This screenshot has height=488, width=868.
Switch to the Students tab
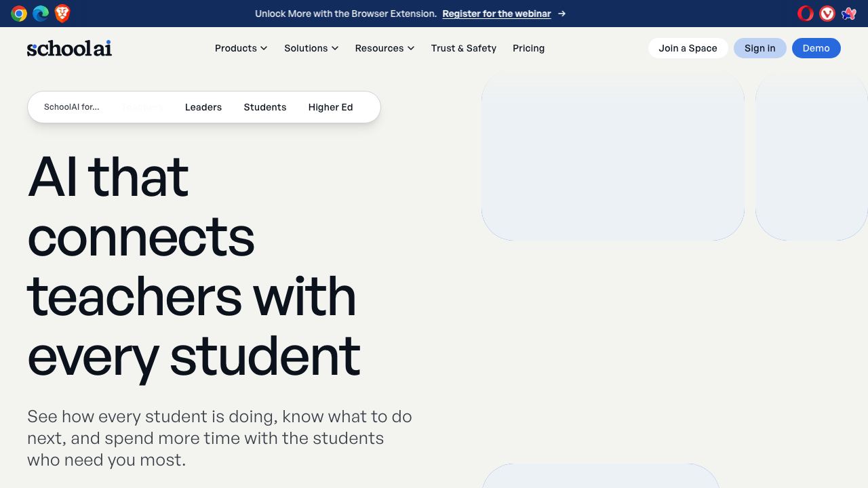tap(265, 107)
